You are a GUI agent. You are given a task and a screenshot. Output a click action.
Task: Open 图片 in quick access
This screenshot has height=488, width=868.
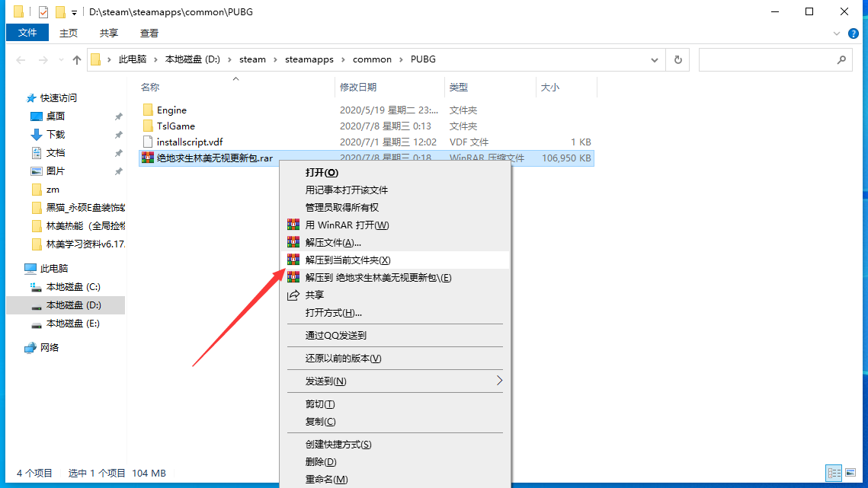[56, 171]
